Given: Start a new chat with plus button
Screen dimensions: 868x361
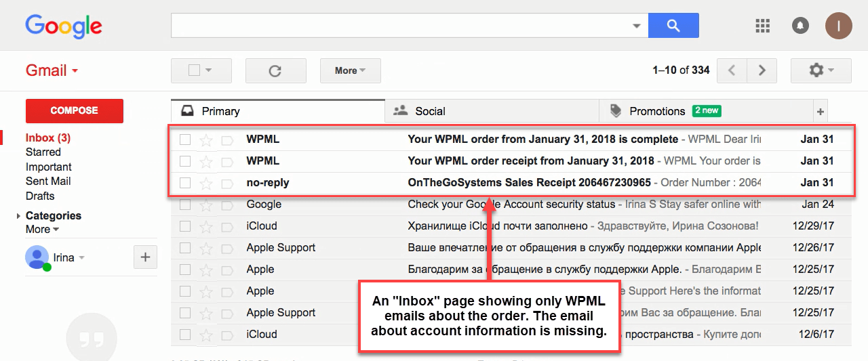Looking at the screenshot, I should point(146,257).
